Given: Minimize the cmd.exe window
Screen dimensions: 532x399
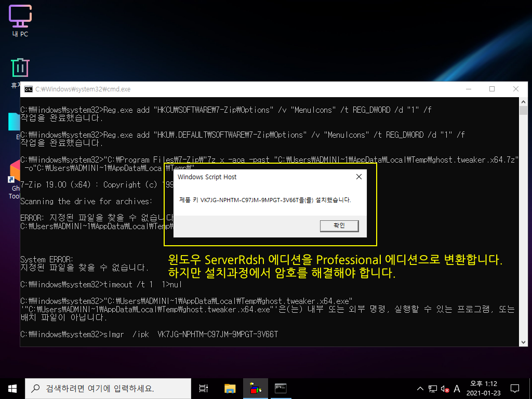Looking at the screenshot, I should (x=469, y=89).
